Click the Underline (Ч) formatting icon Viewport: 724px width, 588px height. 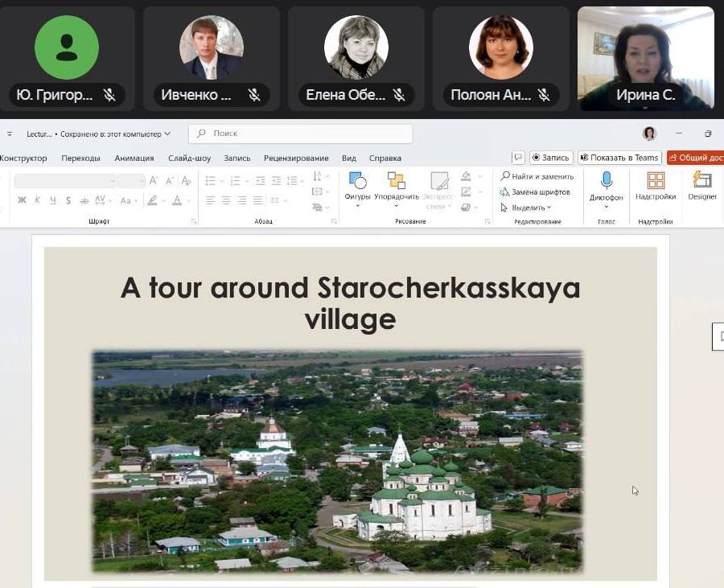coord(53,200)
